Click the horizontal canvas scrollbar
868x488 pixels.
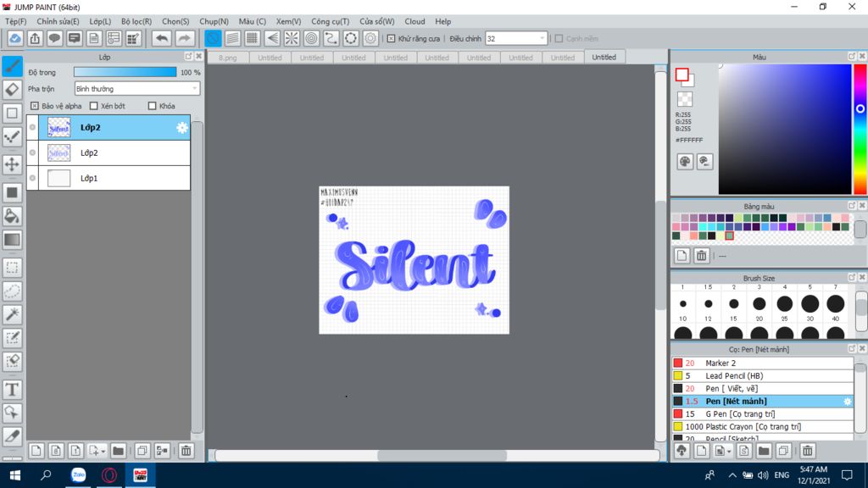click(442, 455)
